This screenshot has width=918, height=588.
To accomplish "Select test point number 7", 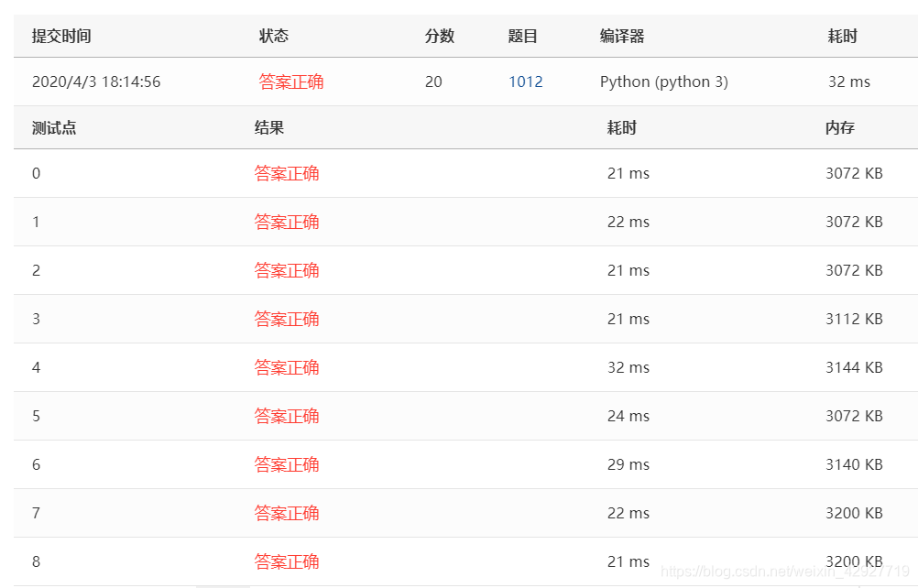I will click(x=37, y=513).
